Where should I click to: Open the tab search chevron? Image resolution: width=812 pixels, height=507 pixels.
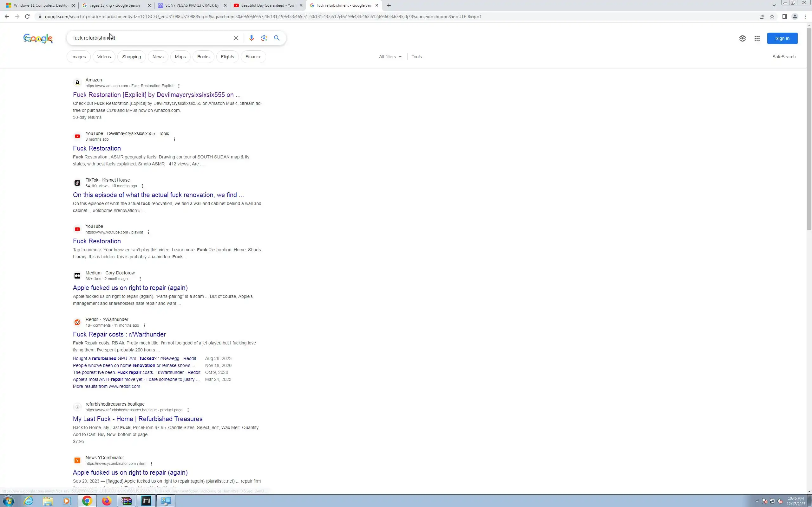[774, 5]
